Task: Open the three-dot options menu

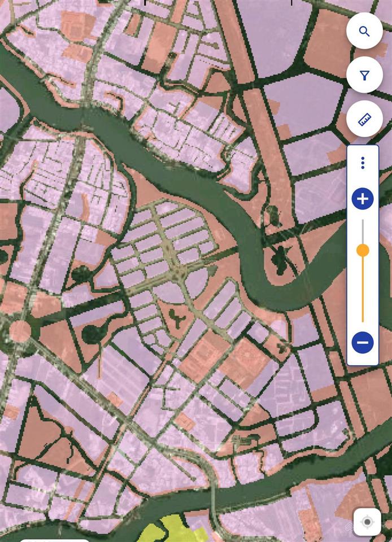Action: 363,163
